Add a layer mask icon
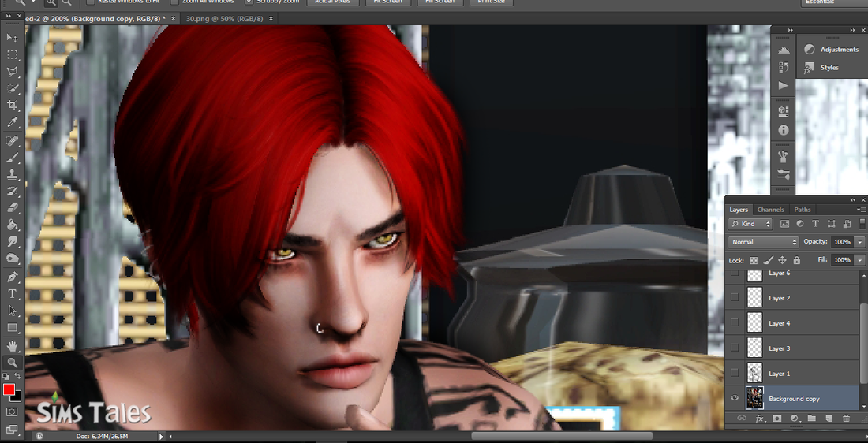868x443 pixels. click(776, 419)
